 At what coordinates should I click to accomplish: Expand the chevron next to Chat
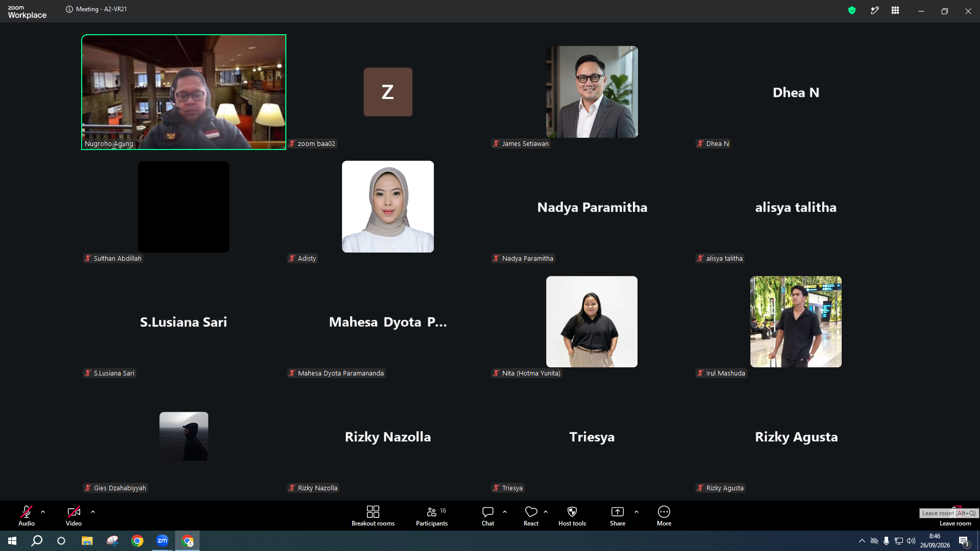click(x=505, y=512)
